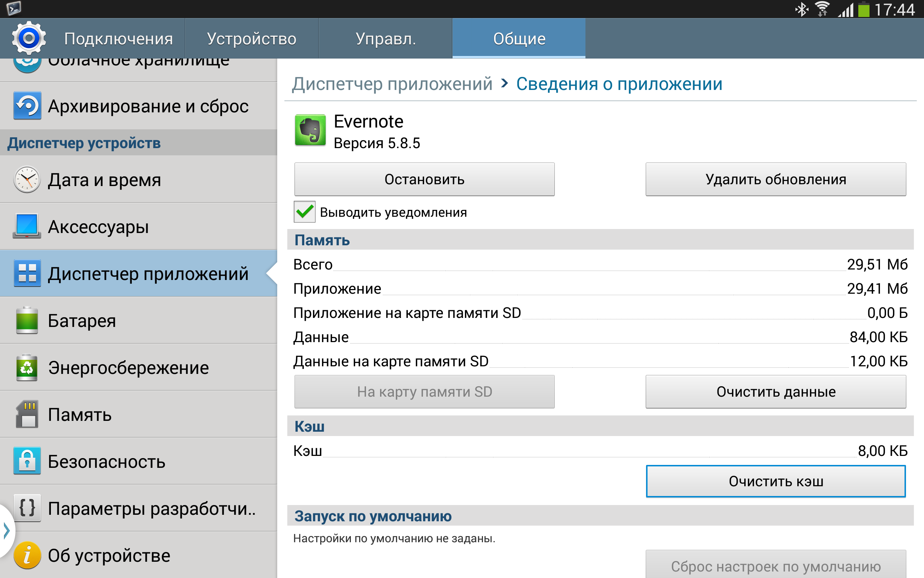
Task: Tap the screenshot notification icon top-left
Action: (14, 8)
